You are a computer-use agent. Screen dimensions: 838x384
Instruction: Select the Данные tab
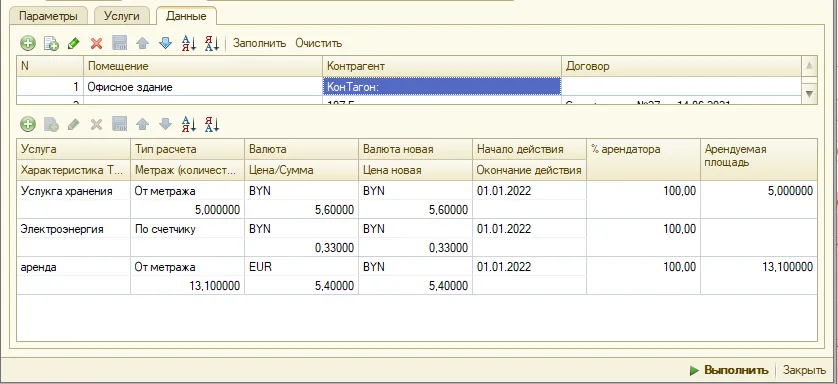[x=186, y=16]
